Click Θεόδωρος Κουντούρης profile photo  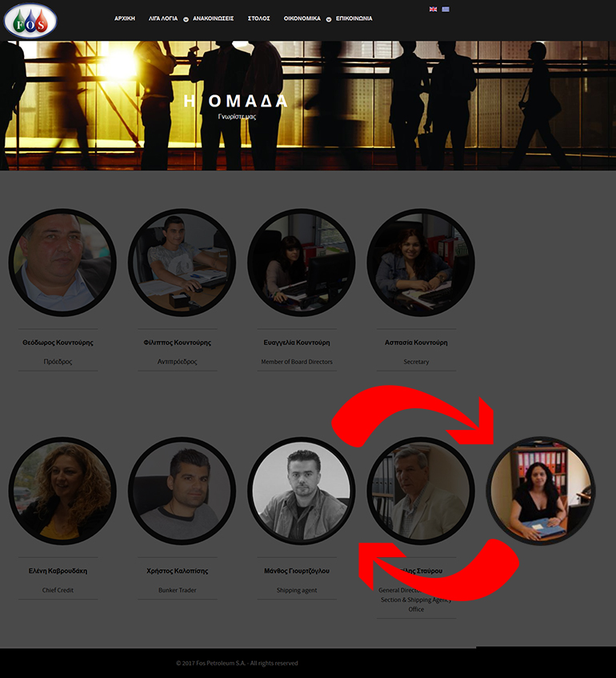point(62,263)
